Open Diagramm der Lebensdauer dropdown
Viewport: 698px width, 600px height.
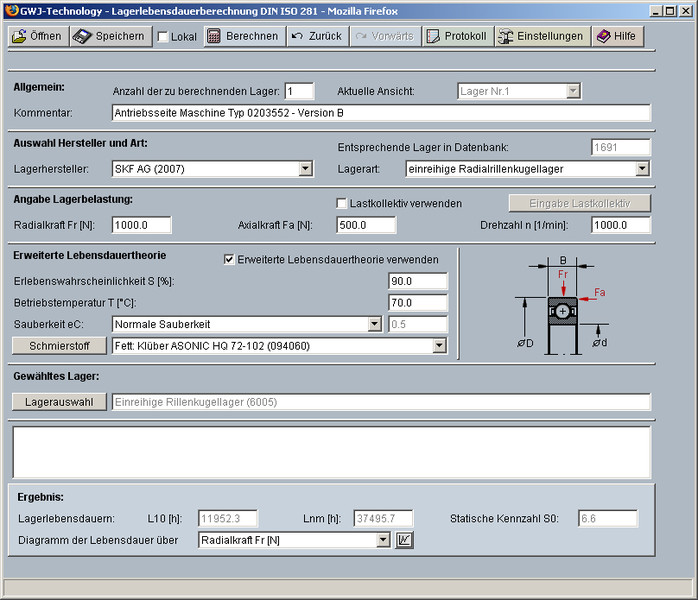(x=382, y=541)
